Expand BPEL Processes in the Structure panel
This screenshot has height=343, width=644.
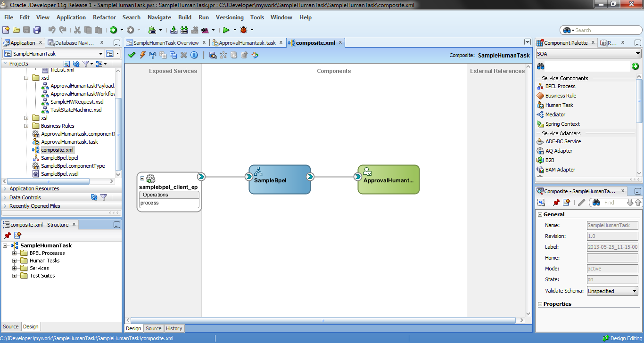click(15, 253)
